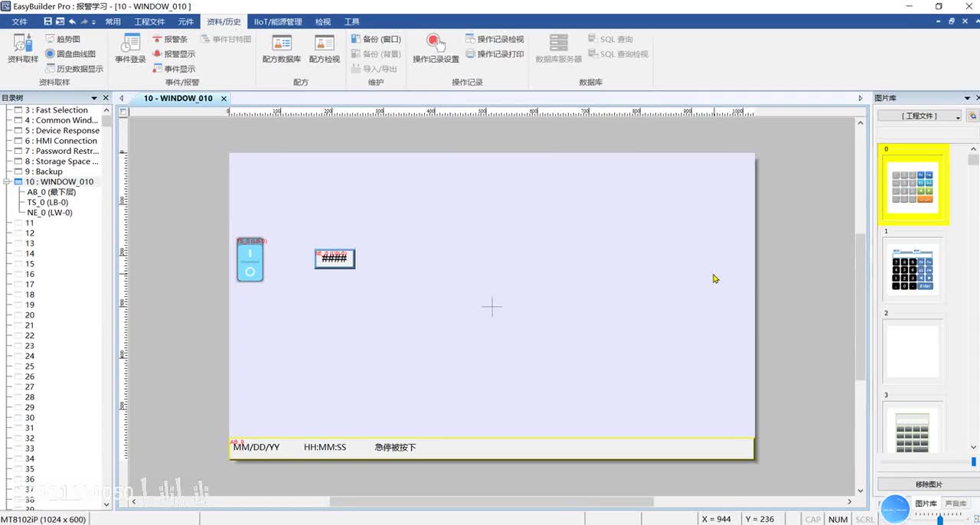Switch to the 图片库 bottom tab

pyautogui.click(x=926, y=504)
